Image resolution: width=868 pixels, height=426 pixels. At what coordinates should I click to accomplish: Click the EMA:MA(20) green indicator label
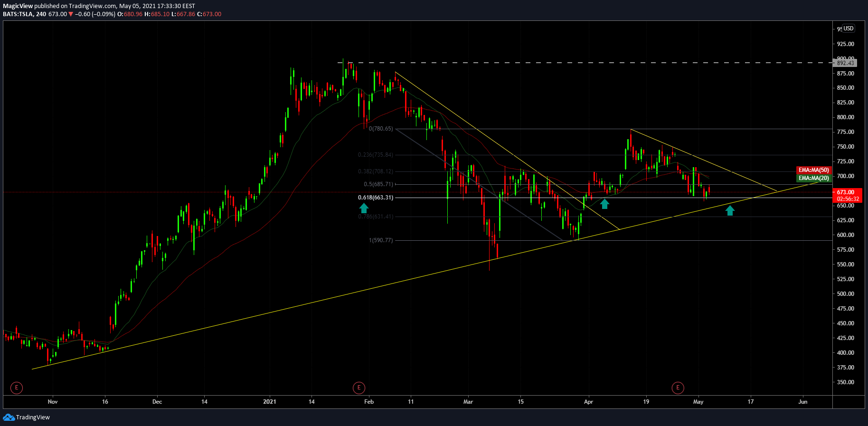click(x=814, y=178)
